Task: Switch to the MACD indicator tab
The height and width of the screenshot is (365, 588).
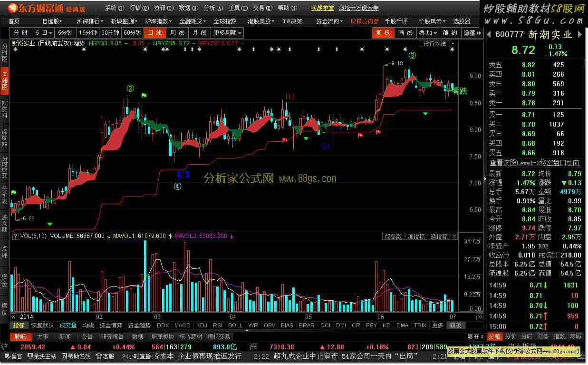Action: coord(182,326)
